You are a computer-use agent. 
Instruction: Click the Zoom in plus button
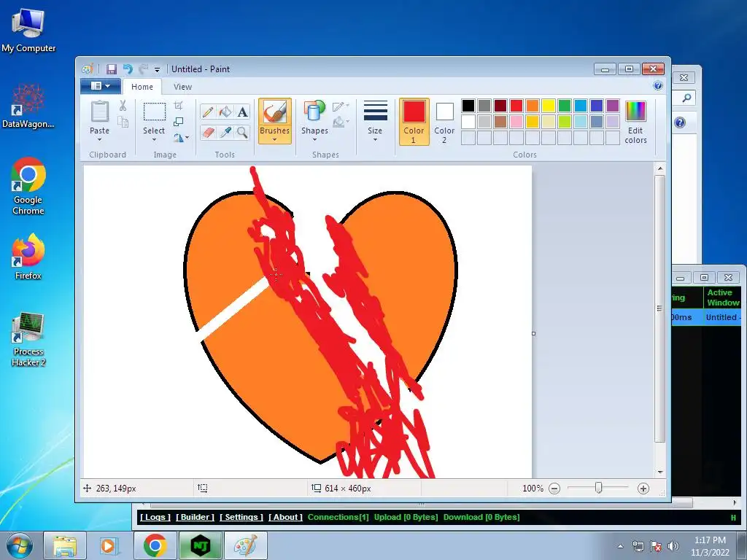tap(643, 489)
